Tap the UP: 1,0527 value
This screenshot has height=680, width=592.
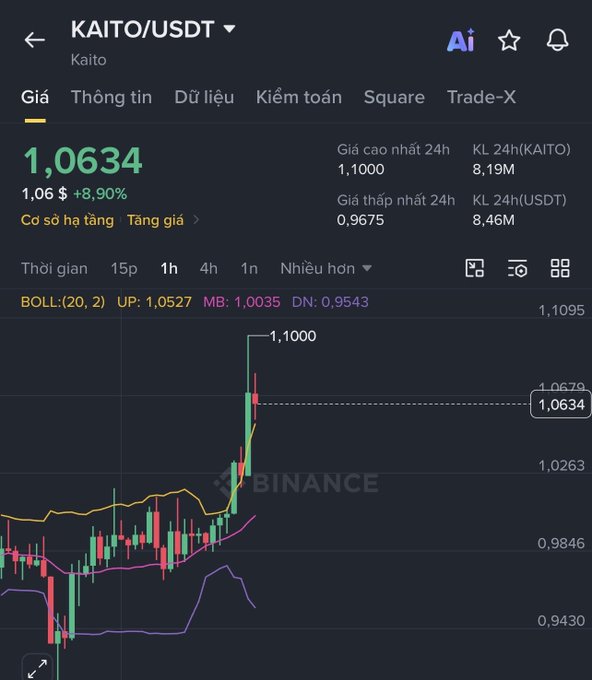154,302
